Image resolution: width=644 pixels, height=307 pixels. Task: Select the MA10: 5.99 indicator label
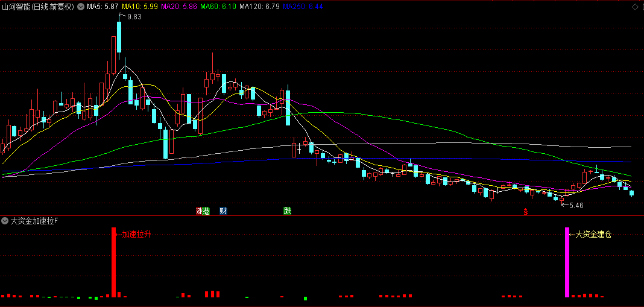(140, 7)
